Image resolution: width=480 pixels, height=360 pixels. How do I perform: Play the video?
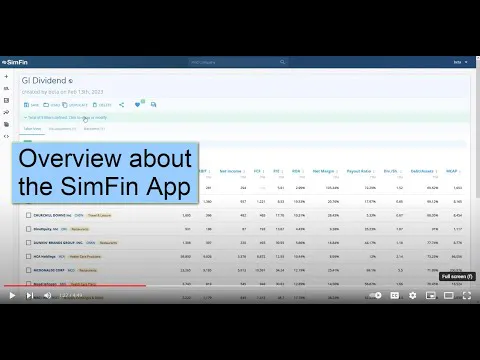12,295
